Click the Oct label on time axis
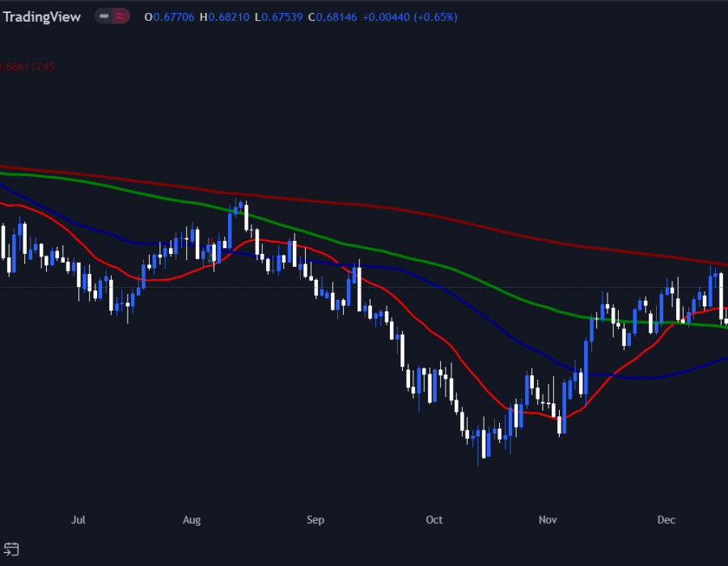This screenshot has width=728, height=566. [x=434, y=520]
